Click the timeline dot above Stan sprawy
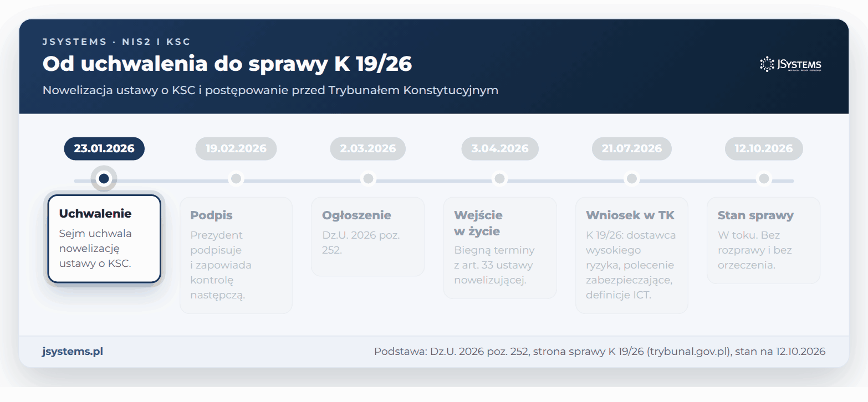868x402 pixels. coord(764,178)
